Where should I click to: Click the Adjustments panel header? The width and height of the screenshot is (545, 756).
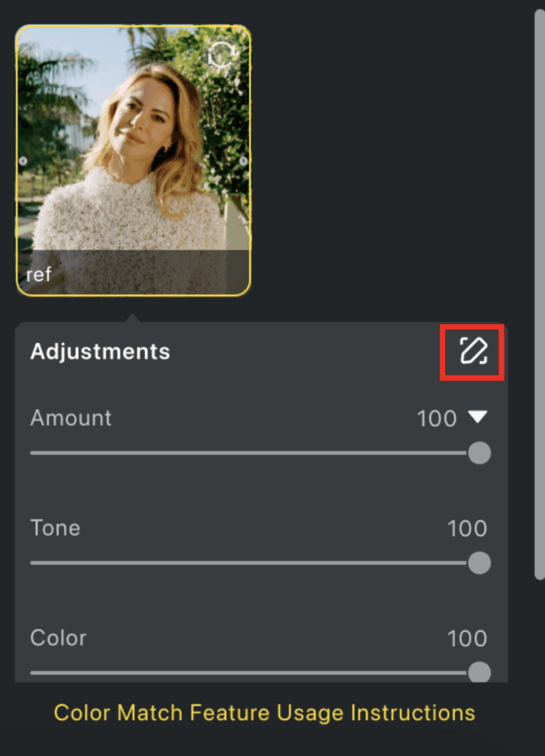[100, 352]
